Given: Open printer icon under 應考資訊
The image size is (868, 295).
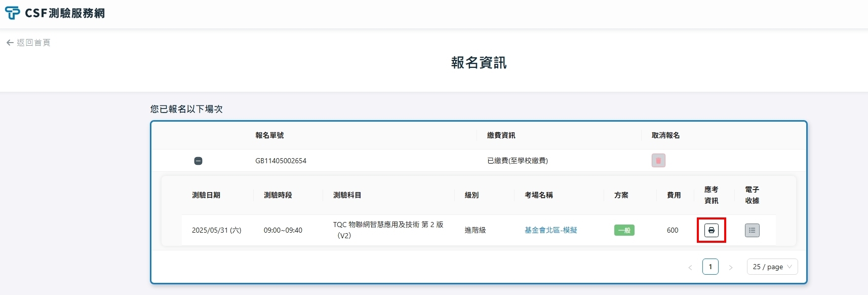Looking at the screenshot, I should point(712,230).
